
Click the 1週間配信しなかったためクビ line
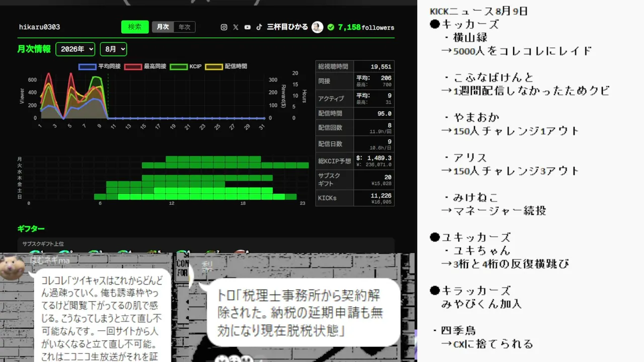(525, 91)
